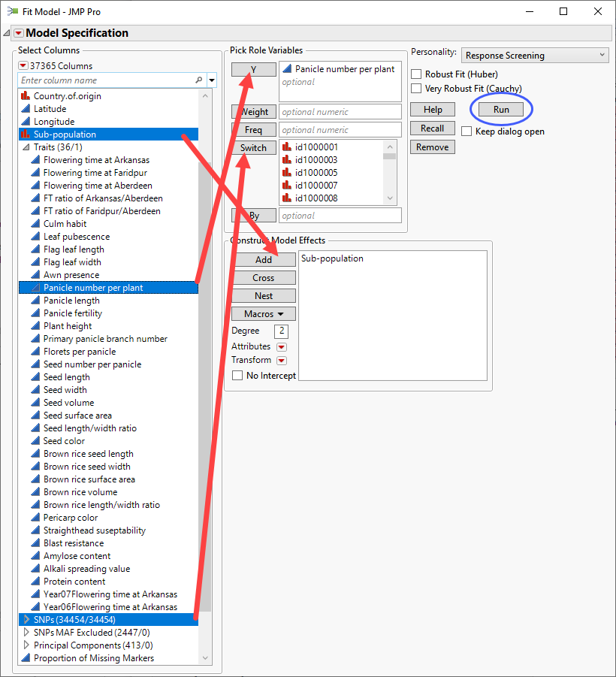
Task: Select Year06Flowering time at Arkansas
Action: [x=108, y=606]
